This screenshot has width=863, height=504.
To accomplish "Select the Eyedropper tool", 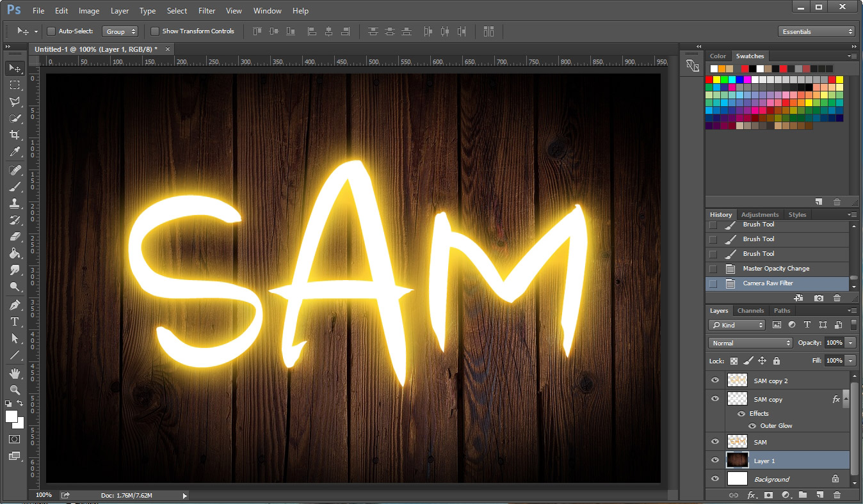I will coord(15,151).
